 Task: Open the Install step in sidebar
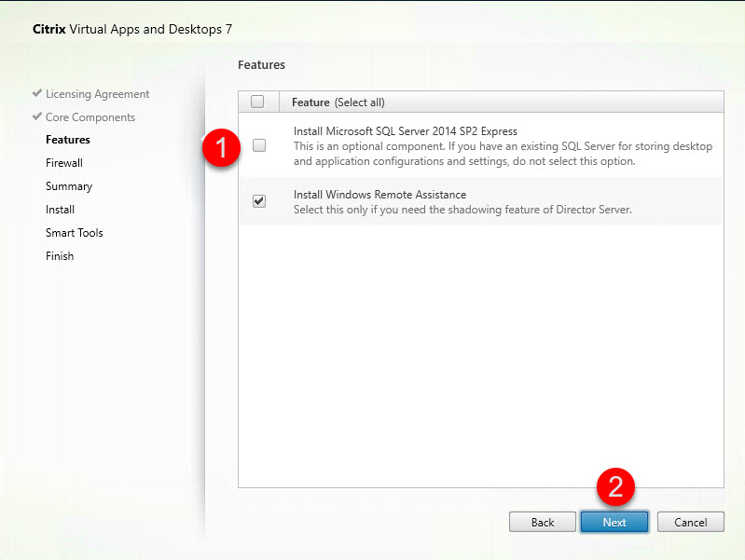[x=60, y=210]
